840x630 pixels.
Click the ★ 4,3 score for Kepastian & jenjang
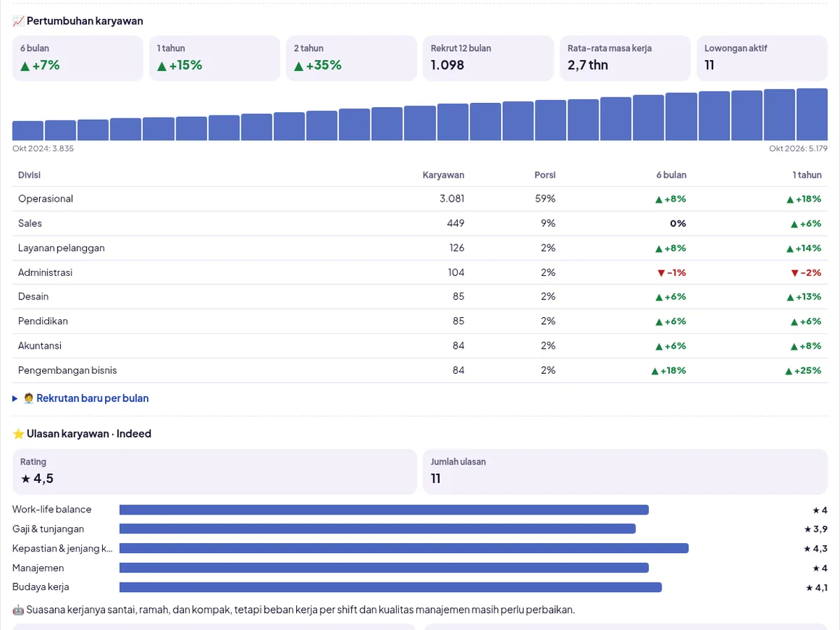[x=815, y=549]
